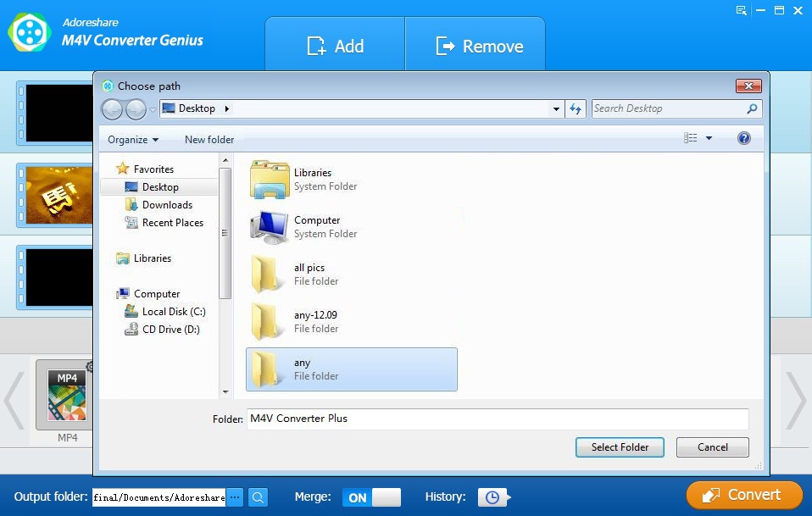Click the orange Convert button

click(744, 495)
